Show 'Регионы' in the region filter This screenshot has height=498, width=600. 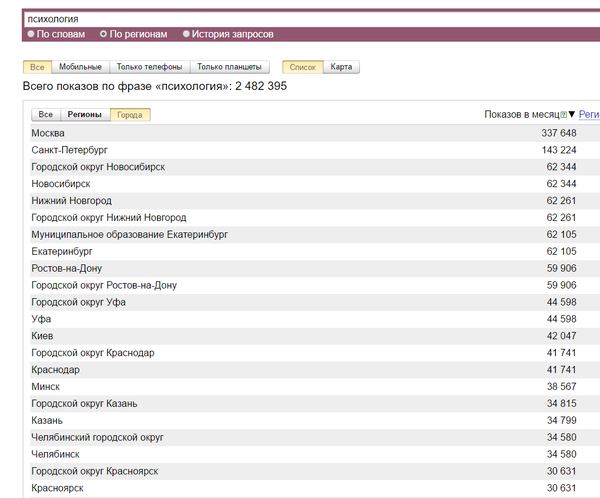coord(84,115)
